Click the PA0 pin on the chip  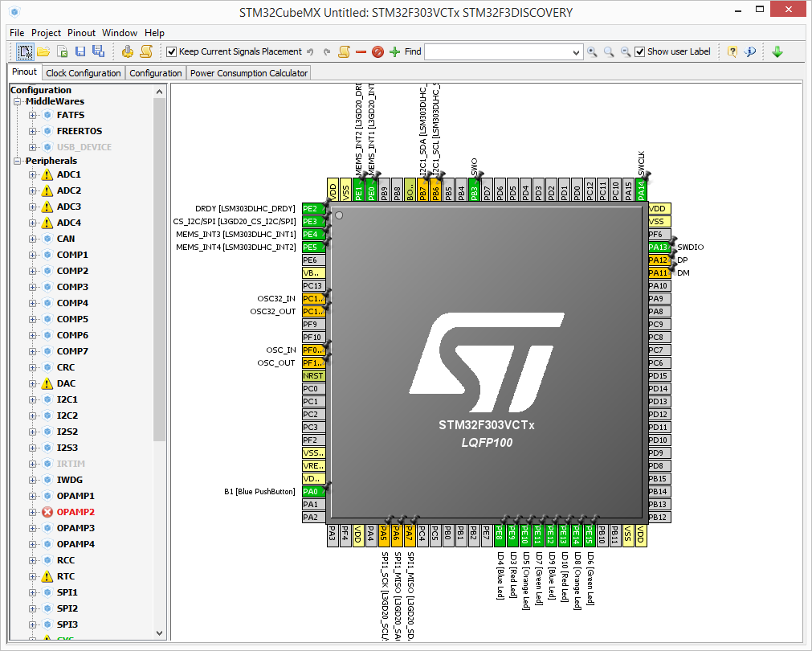click(312, 491)
